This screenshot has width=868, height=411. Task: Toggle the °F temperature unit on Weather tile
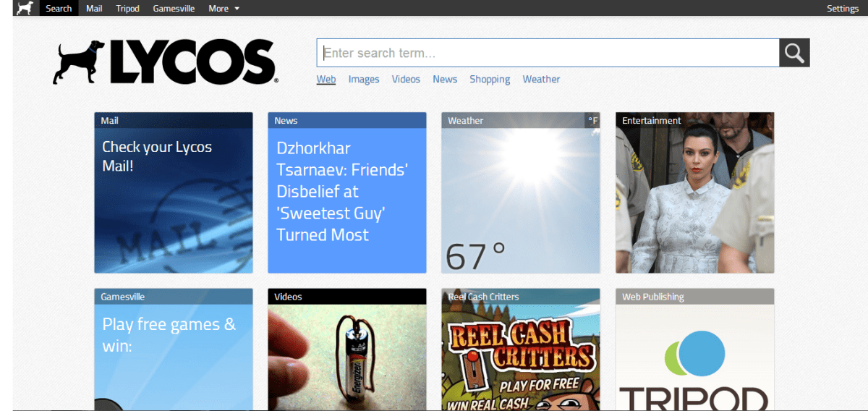pyautogui.click(x=592, y=121)
